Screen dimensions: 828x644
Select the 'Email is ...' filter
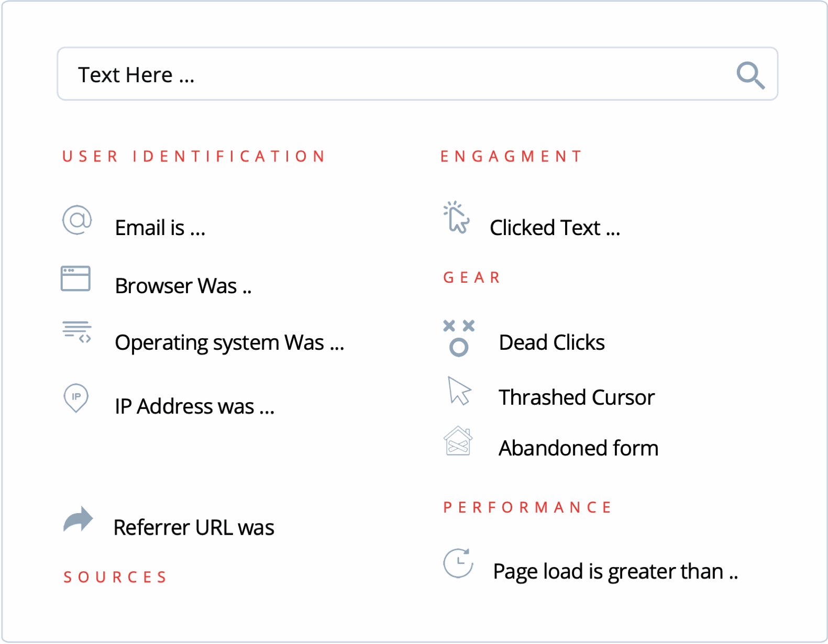tap(160, 228)
